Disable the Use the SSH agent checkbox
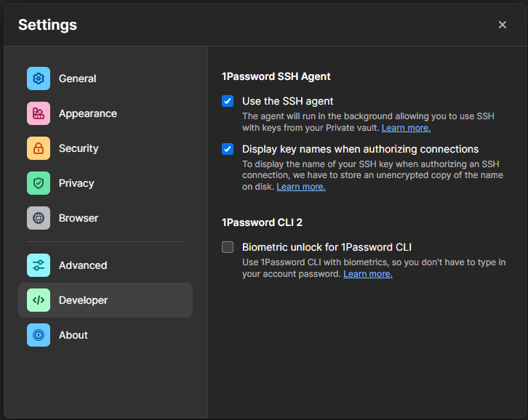The width and height of the screenshot is (528, 420). pyautogui.click(x=228, y=101)
